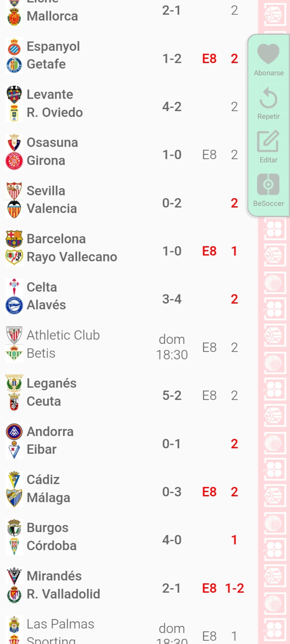Tap the Athletic Club-Betis dom 18:30 kickoff time
The image size is (290, 644).
[172, 347]
